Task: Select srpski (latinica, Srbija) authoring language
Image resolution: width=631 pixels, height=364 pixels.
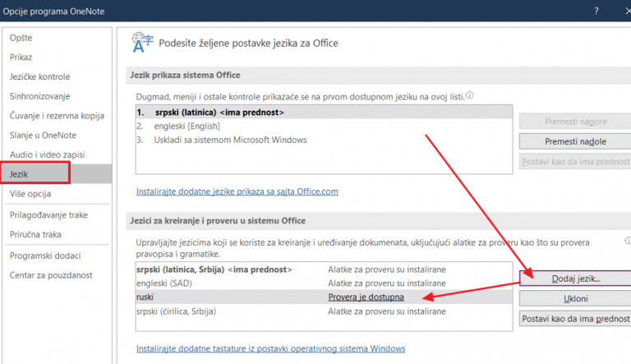Action: pyautogui.click(x=324, y=270)
